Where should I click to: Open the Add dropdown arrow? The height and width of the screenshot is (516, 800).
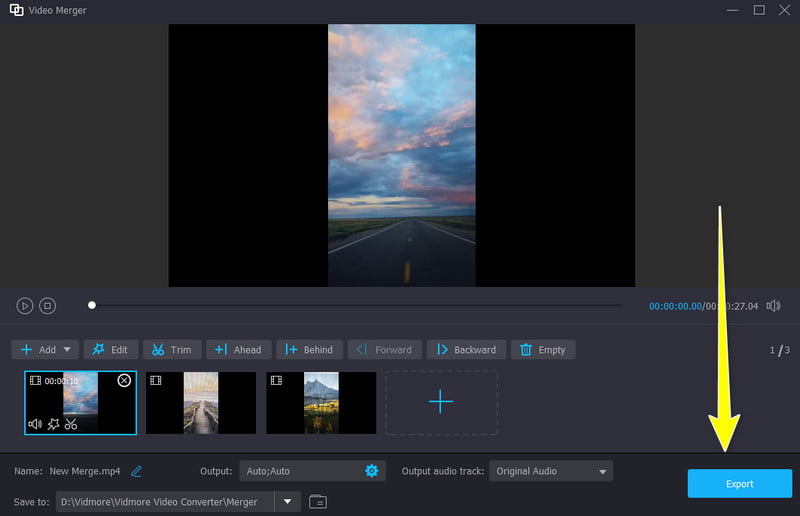tap(67, 350)
